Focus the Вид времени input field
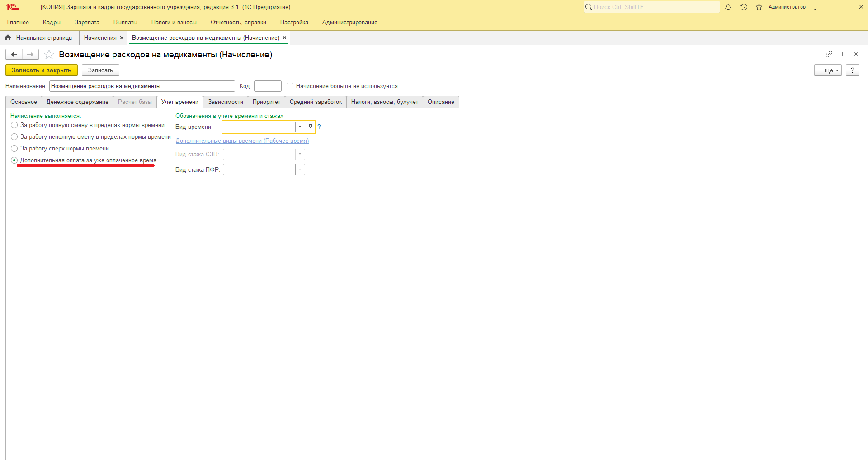868x460 pixels. click(259, 127)
